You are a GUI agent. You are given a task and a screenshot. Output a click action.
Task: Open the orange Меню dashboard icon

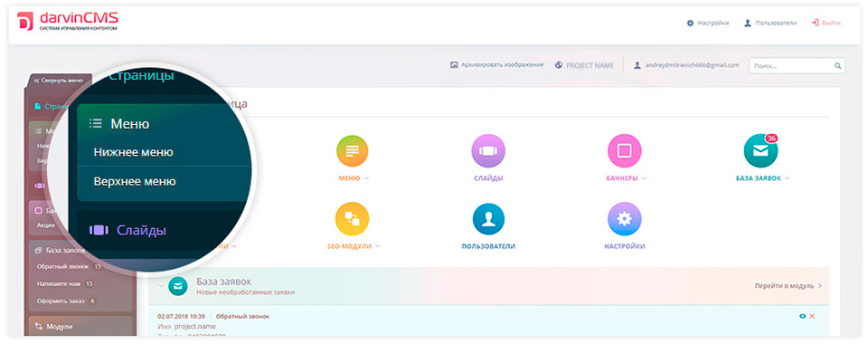352,150
